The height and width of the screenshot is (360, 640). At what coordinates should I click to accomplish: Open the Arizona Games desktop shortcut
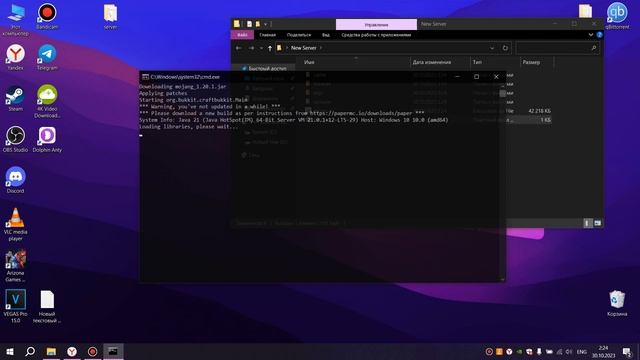[16, 265]
